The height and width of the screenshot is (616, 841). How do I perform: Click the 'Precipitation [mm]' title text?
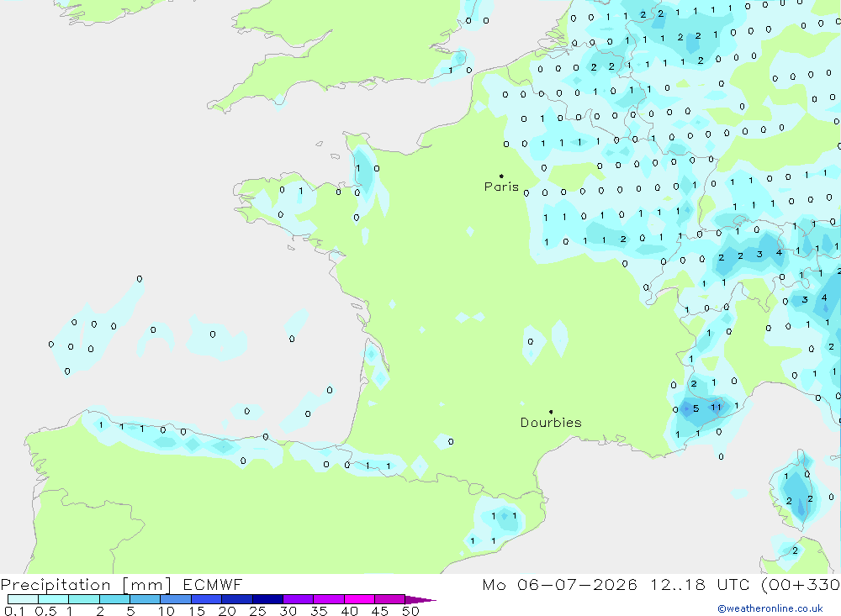tap(86, 585)
